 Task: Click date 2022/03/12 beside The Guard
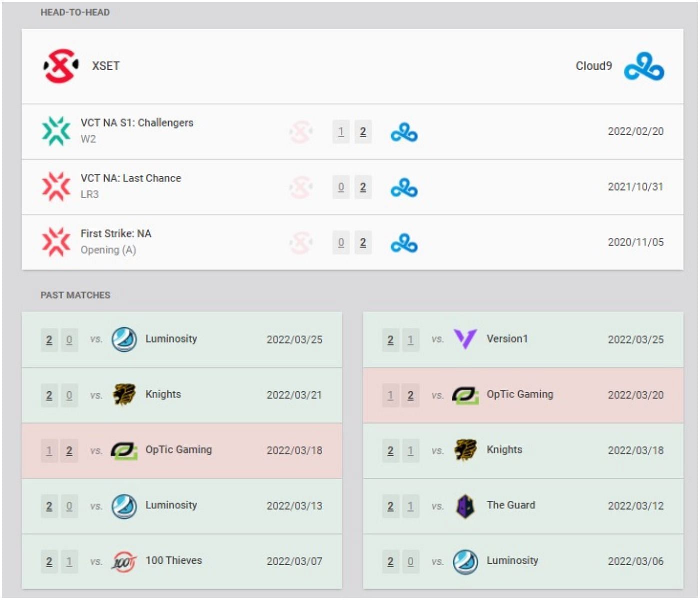click(635, 506)
